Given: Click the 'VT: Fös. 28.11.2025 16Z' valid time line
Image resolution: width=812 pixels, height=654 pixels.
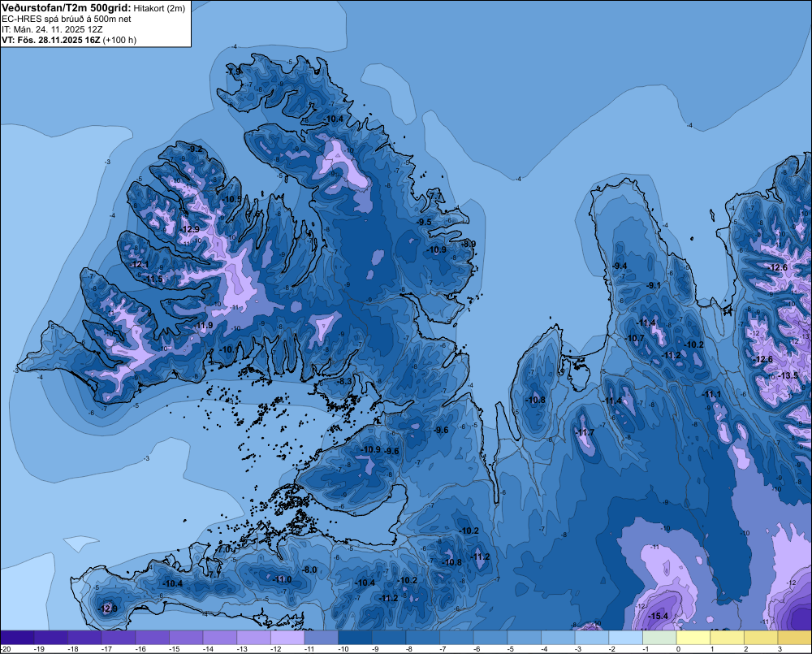Looking at the screenshot, I should coord(50,40).
